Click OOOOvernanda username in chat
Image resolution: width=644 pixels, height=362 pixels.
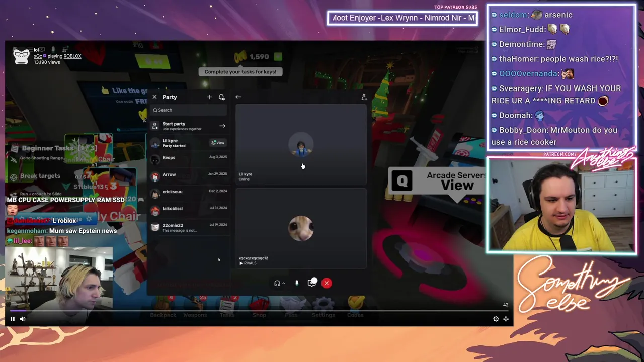(x=528, y=74)
